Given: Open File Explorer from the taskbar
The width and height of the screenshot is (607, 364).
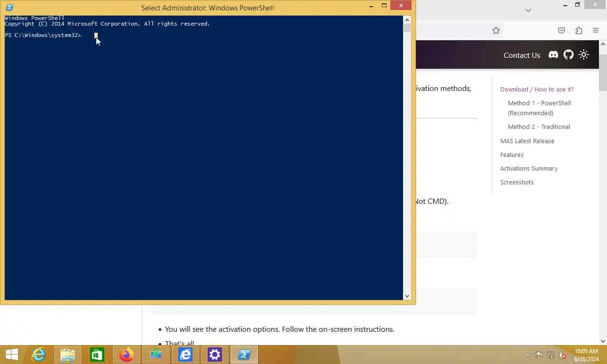Looking at the screenshot, I should point(68,355).
